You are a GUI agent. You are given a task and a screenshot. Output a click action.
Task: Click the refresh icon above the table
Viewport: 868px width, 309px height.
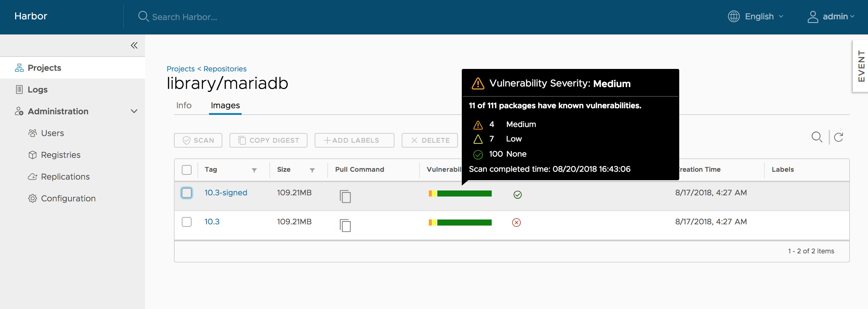[x=838, y=137]
